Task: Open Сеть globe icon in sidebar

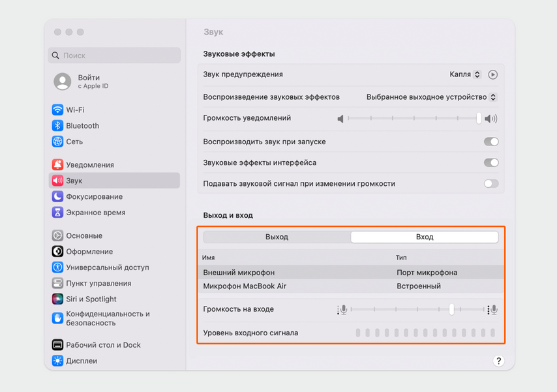Action: coord(57,142)
